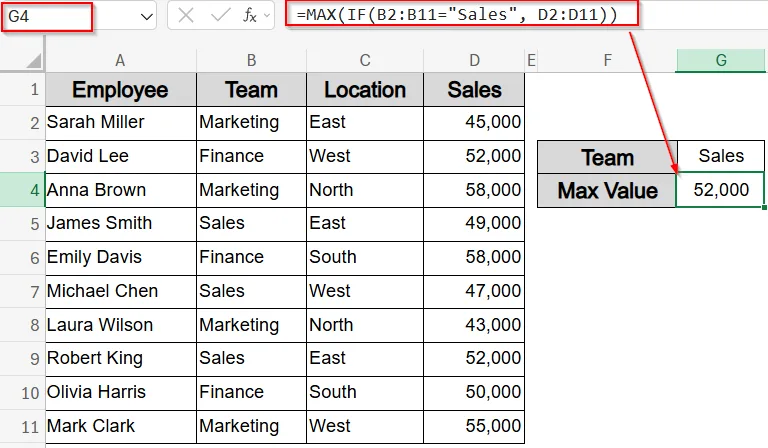Select column D header
768x448 pixels.
[474, 60]
